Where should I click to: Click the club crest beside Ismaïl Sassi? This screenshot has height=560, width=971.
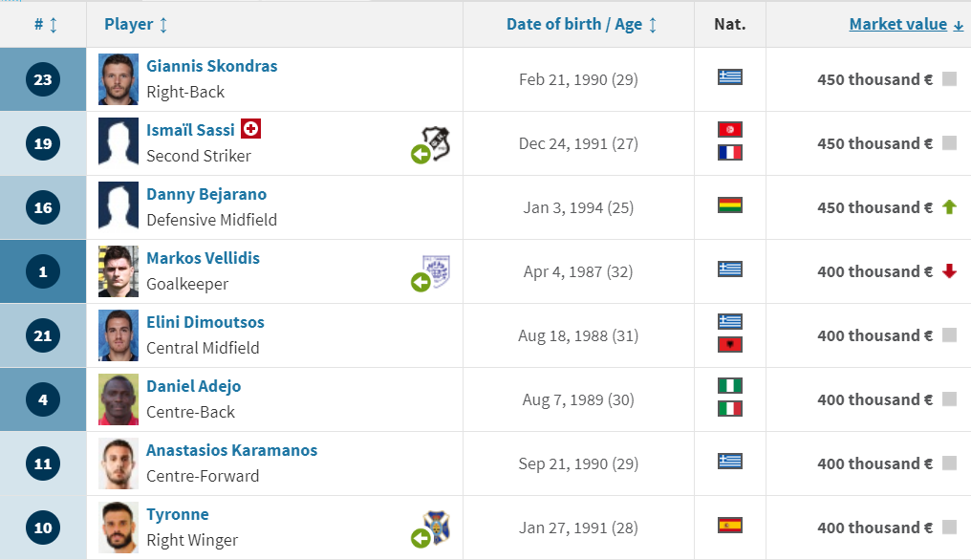click(x=436, y=143)
